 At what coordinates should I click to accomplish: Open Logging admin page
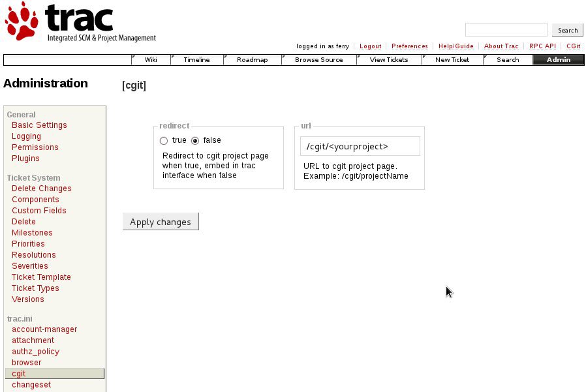26,136
